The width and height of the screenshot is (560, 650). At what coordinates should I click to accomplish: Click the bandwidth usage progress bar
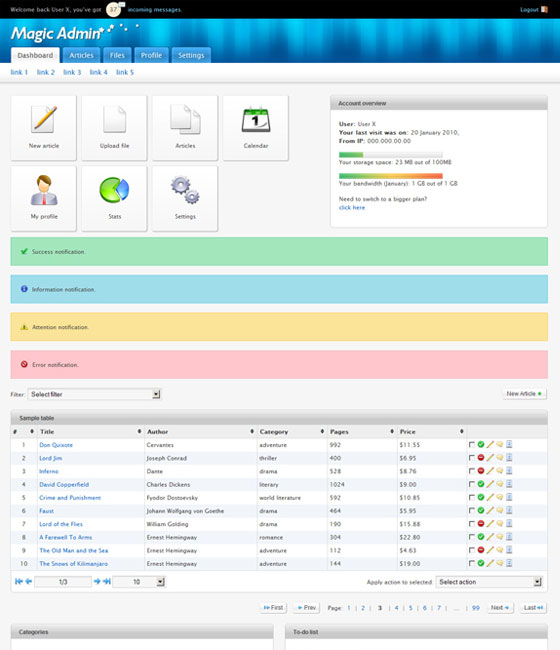(x=391, y=176)
